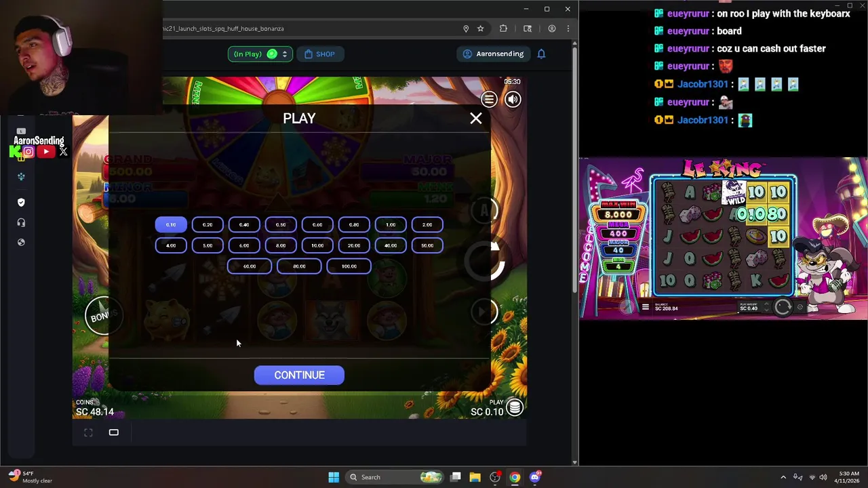This screenshot has height=488, width=868.
Task: Pick the 80.00 bet chip
Action: point(299,266)
